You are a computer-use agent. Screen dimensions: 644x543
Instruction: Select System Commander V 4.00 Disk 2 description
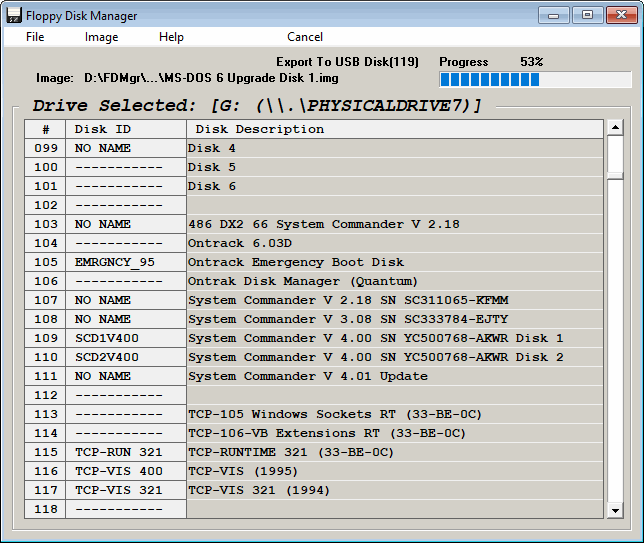point(395,357)
